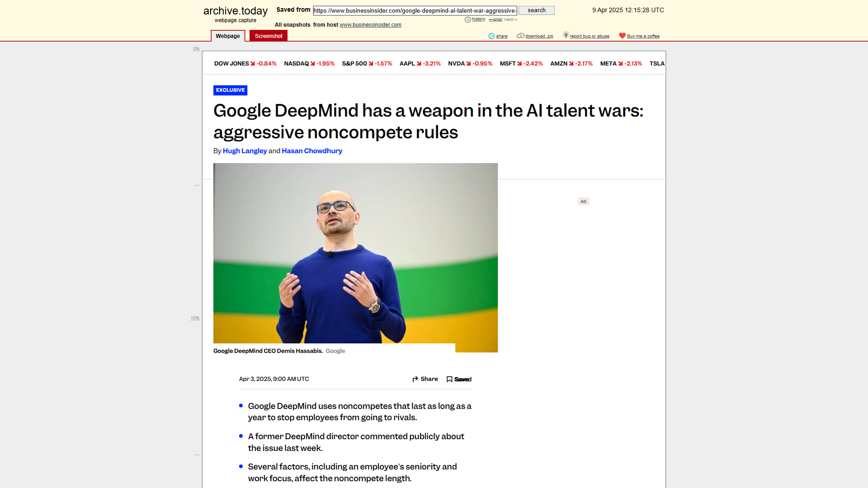Click the share globe icon

point(491,36)
